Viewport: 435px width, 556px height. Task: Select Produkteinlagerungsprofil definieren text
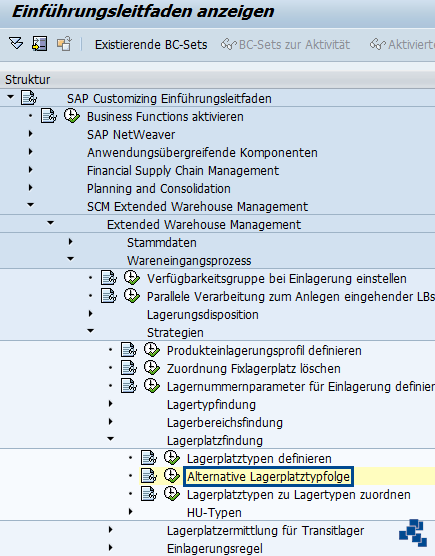(x=264, y=351)
